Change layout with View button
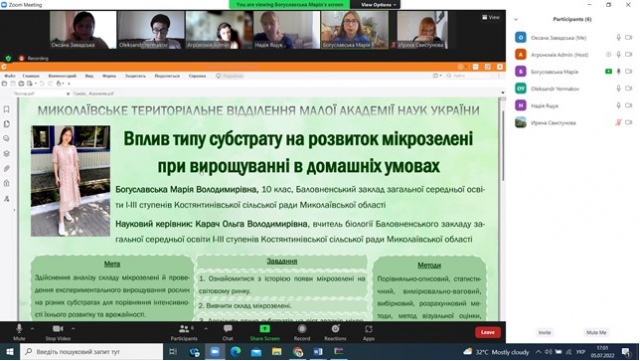The image size is (640, 361). tap(491, 17)
